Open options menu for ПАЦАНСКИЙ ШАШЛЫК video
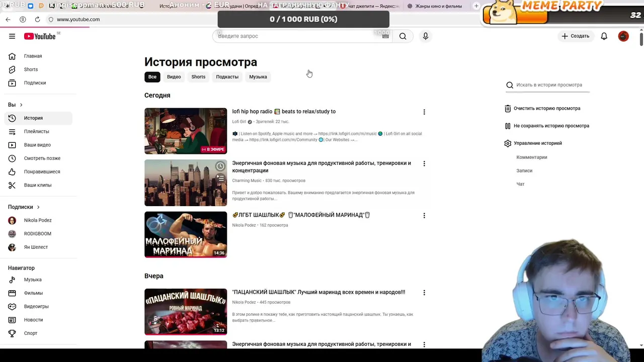 [424, 293]
